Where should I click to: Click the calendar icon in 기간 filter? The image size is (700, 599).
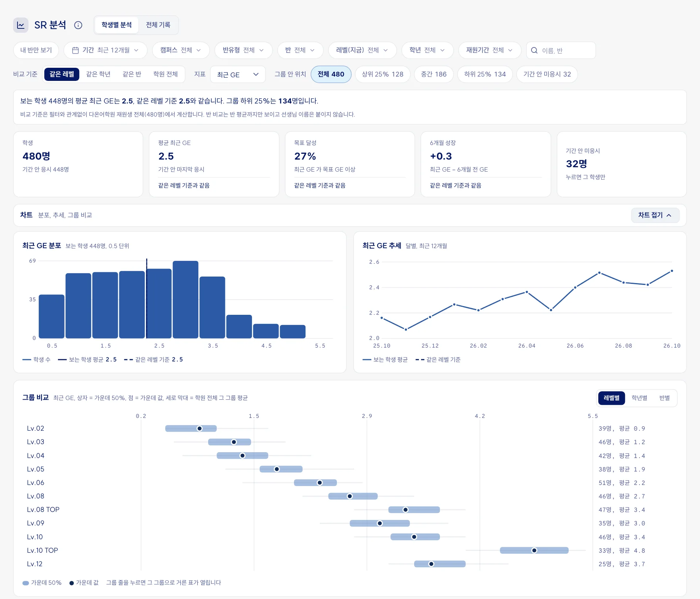75,50
